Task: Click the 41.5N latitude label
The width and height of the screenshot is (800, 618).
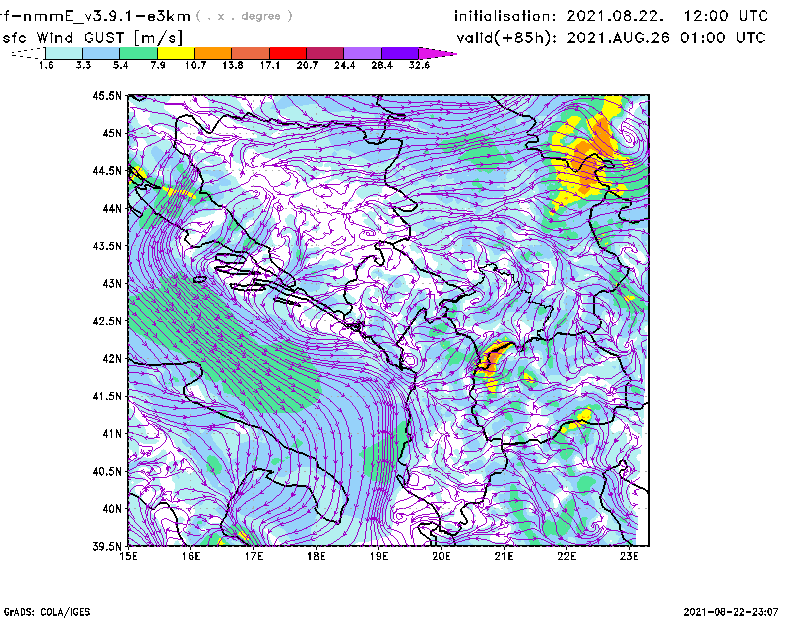Action: pyautogui.click(x=107, y=396)
